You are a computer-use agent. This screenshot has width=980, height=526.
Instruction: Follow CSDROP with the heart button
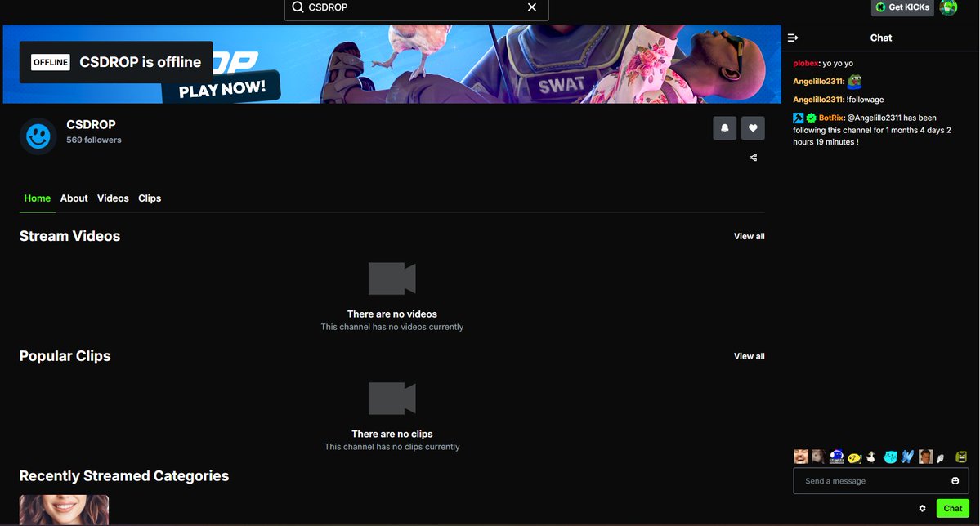click(x=753, y=128)
